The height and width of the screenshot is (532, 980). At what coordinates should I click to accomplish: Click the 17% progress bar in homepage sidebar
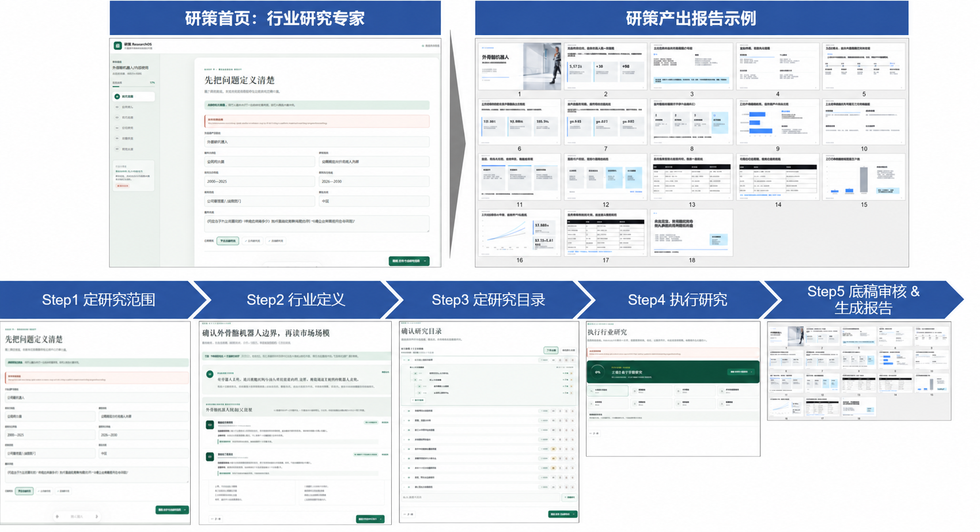click(x=133, y=86)
